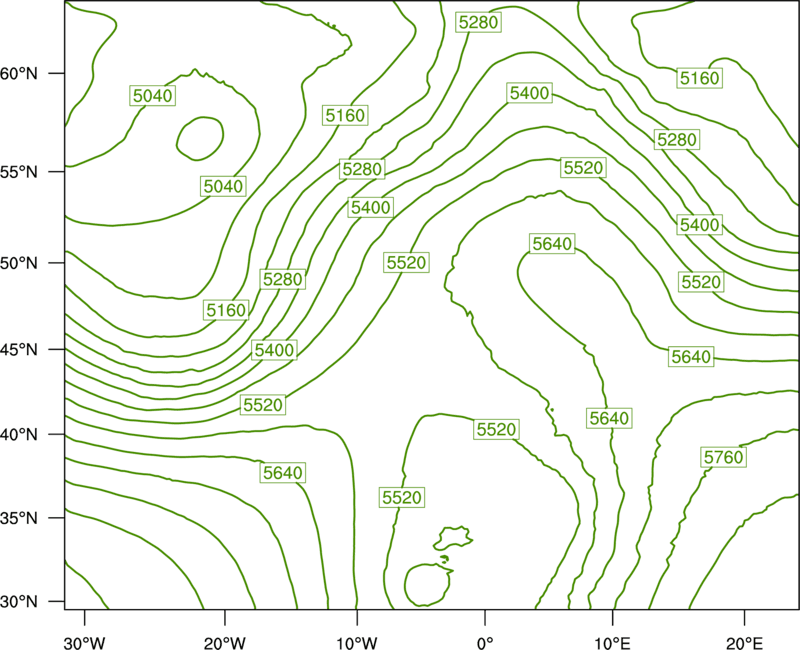The height and width of the screenshot is (650, 800).
Task: Select the 40°N latitude axis label
Action: 19,435
